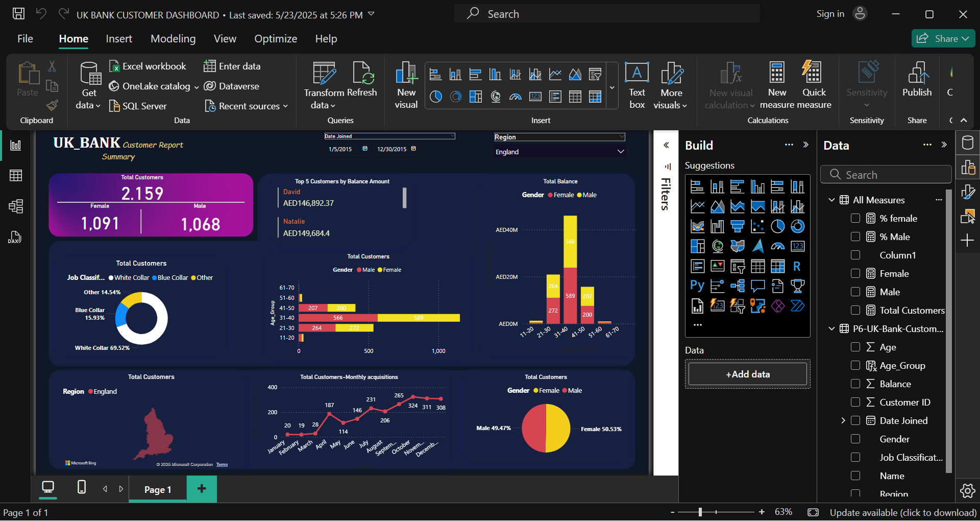
Task: Click the Share button
Action: [943, 39]
